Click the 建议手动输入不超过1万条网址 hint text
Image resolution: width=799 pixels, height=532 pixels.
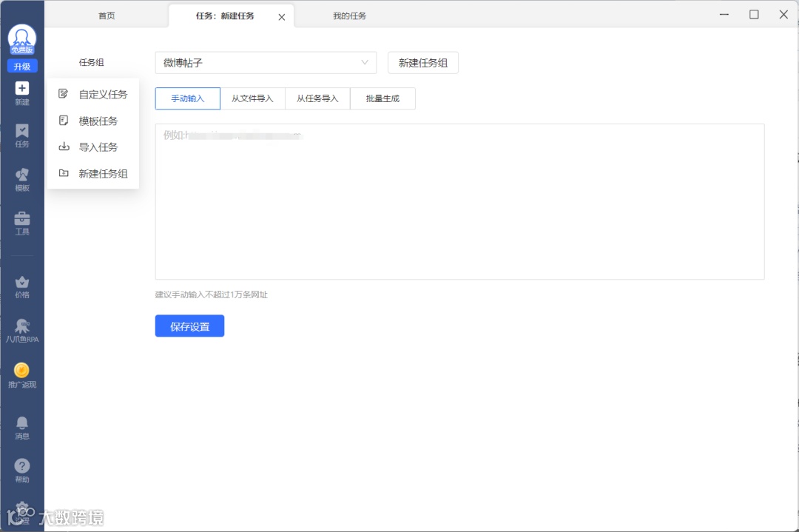(x=212, y=294)
